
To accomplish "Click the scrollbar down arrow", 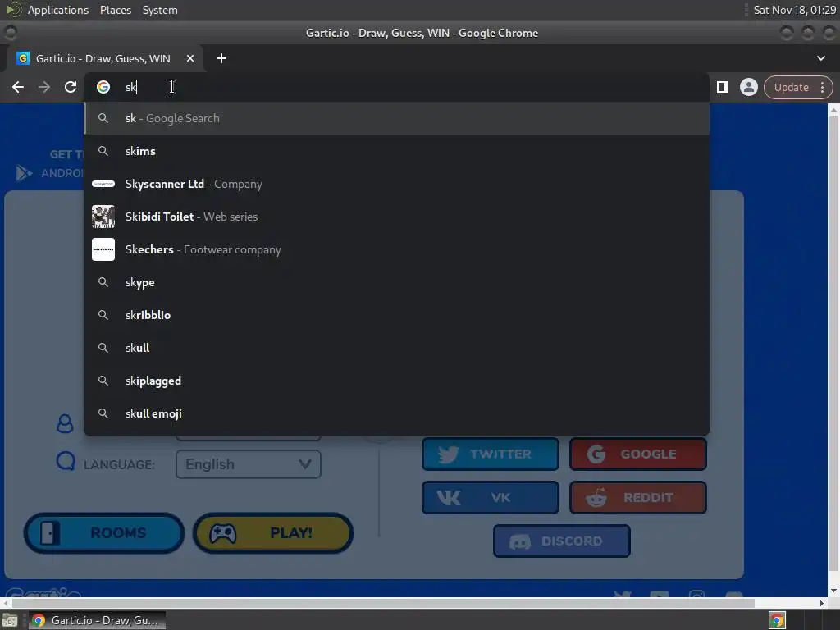I will point(833,591).
